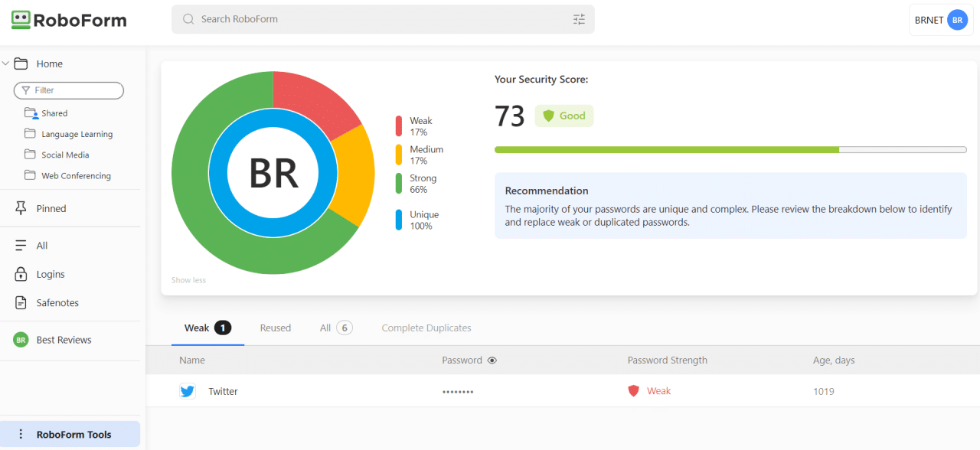Collapse the Home folder tree
Screen dimensions: 980x450
click(x=5, y=64)
